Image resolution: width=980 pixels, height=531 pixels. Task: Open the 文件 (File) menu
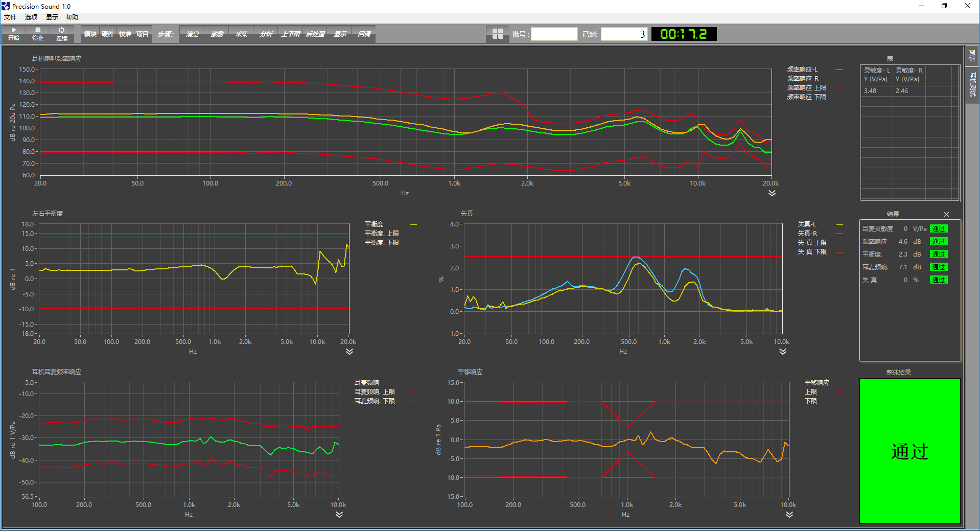point(10,17)
